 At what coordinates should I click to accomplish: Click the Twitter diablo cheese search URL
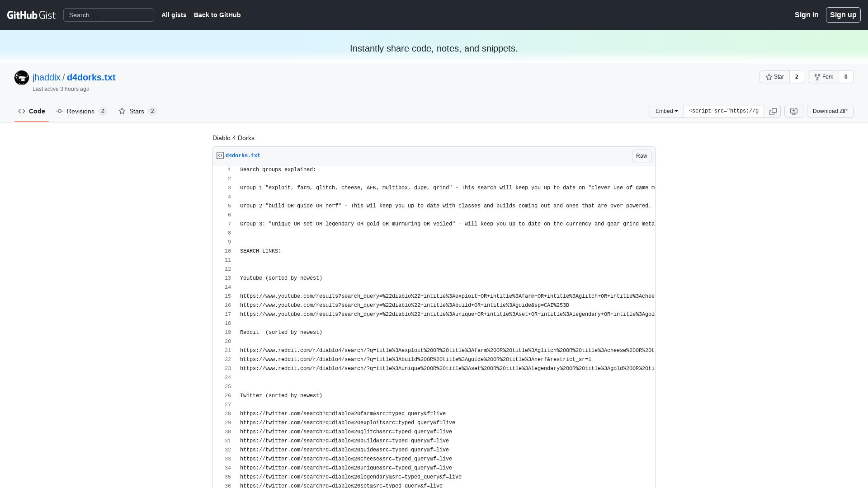click(346, 459)
